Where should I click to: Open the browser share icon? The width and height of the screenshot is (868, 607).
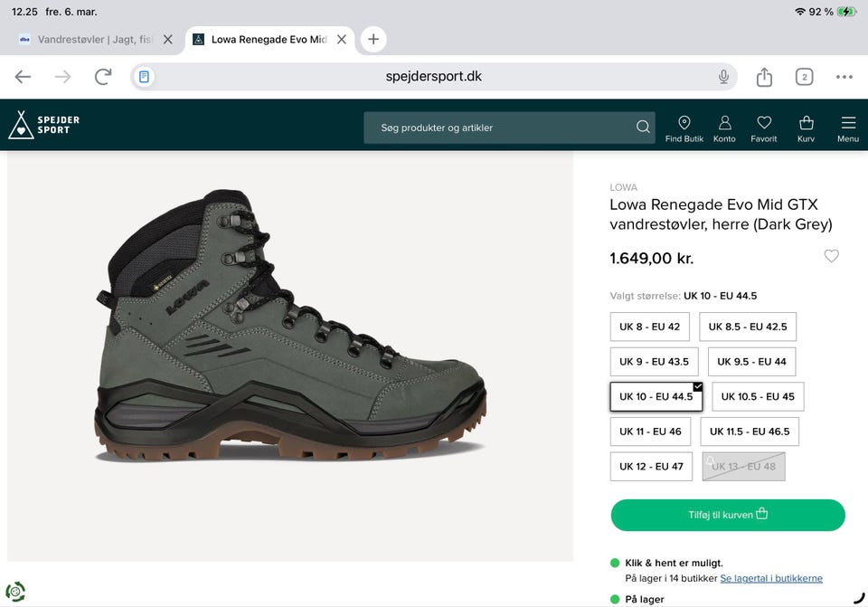(764, 76)
